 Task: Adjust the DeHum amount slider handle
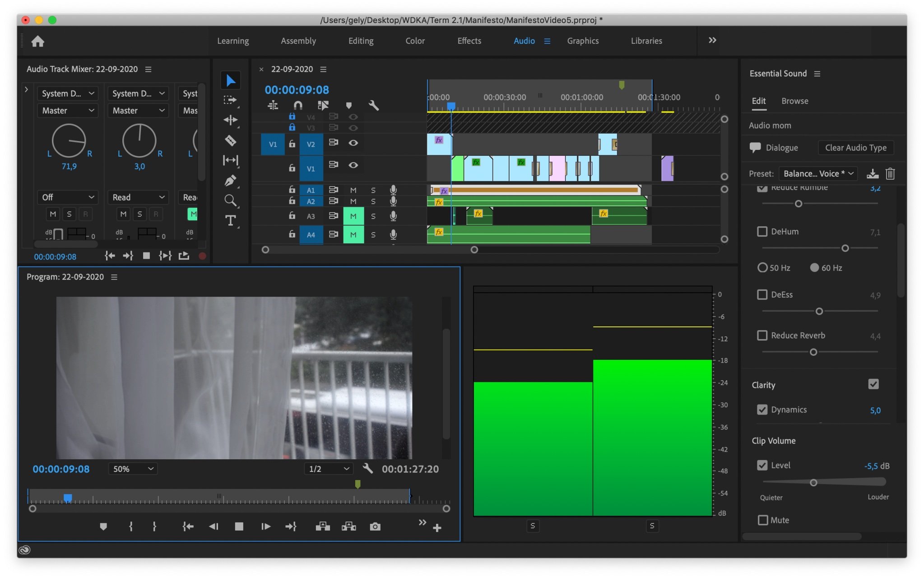tap(845, 248)
